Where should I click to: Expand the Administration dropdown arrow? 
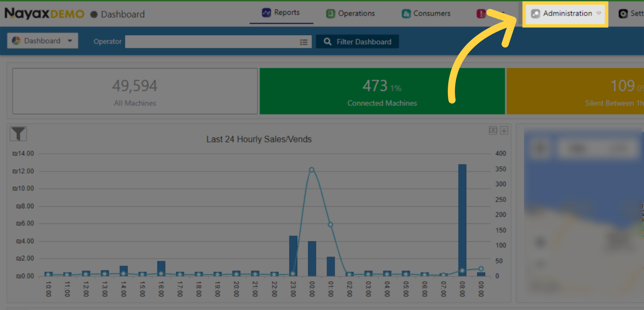[599, 13]
